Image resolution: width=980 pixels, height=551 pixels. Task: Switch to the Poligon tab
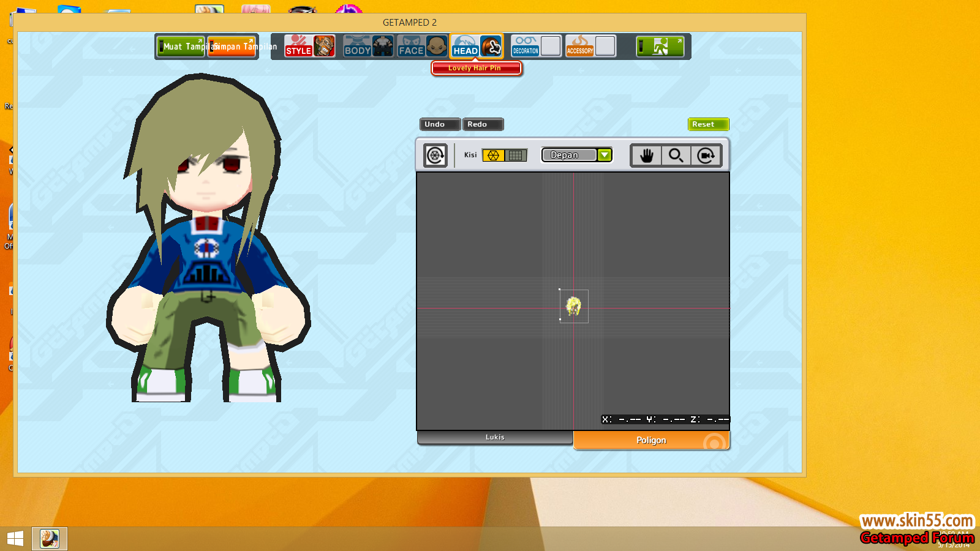(651, 440)
